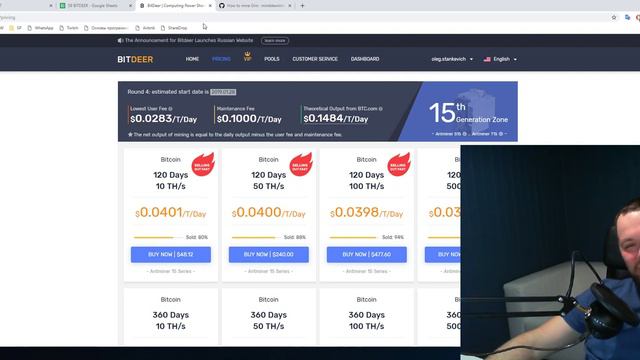The width and height of the screenshot is (640, 360).
Task: Close the GitHub browser tab
Action: [290, 6]
